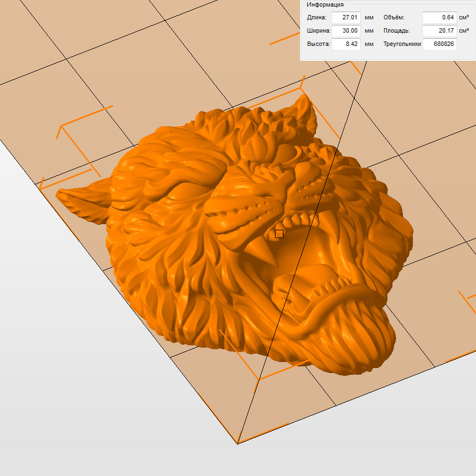The height and width of the screenshot is (476, 476).
Task: Click the Треугольники label
Action: (x=402, y=44)
